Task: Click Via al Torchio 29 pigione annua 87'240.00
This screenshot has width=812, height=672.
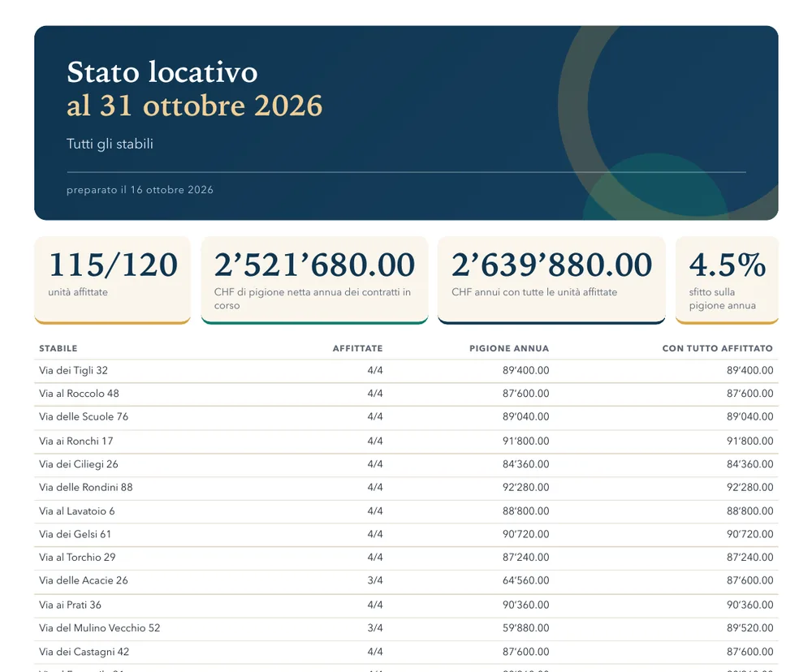Action: tap(525, 558)
